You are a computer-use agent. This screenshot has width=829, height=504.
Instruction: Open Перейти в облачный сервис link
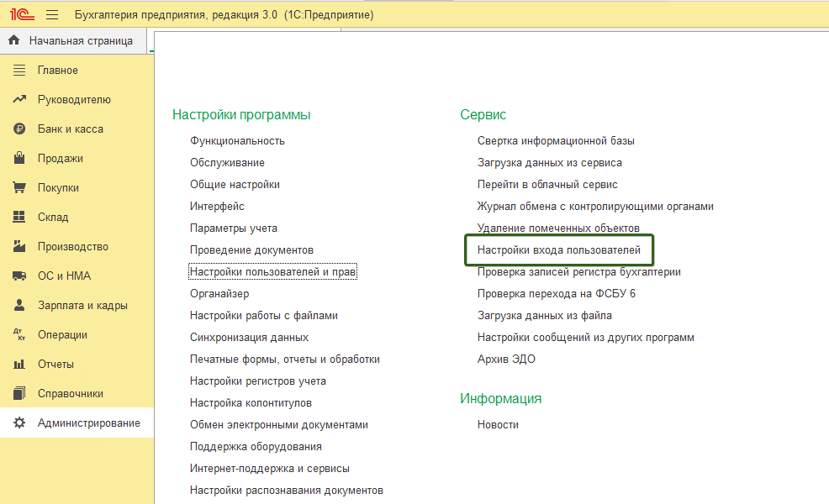547,184
